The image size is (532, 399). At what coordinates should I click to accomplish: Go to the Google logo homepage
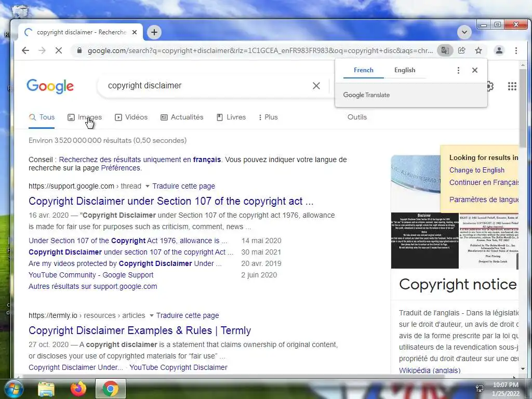[x=50, y=86]
